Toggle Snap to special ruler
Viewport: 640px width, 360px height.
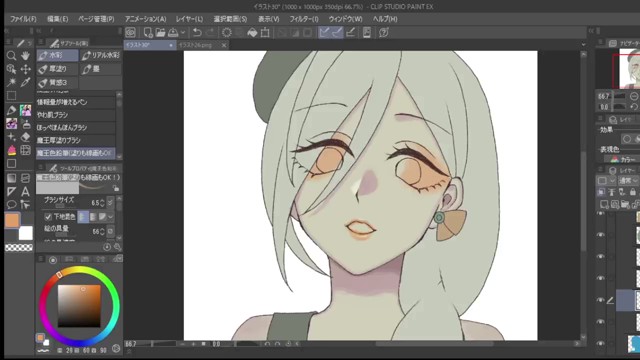click(337, 33)
